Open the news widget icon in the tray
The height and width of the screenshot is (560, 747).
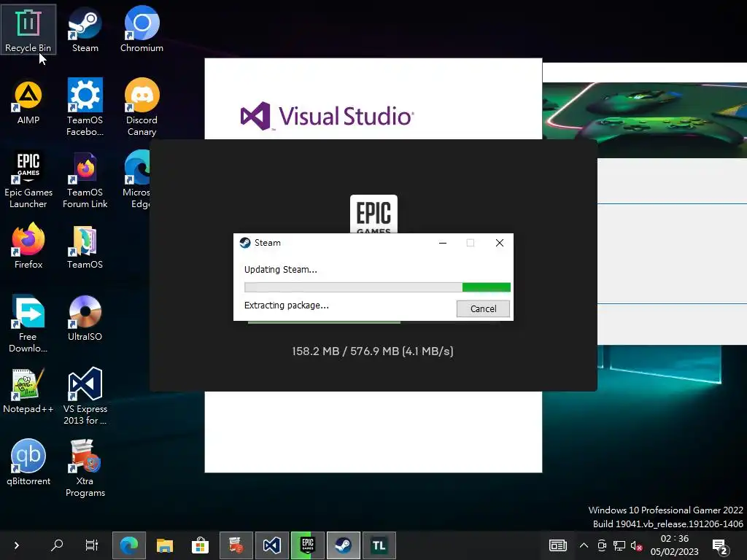[x=558, y=545]
